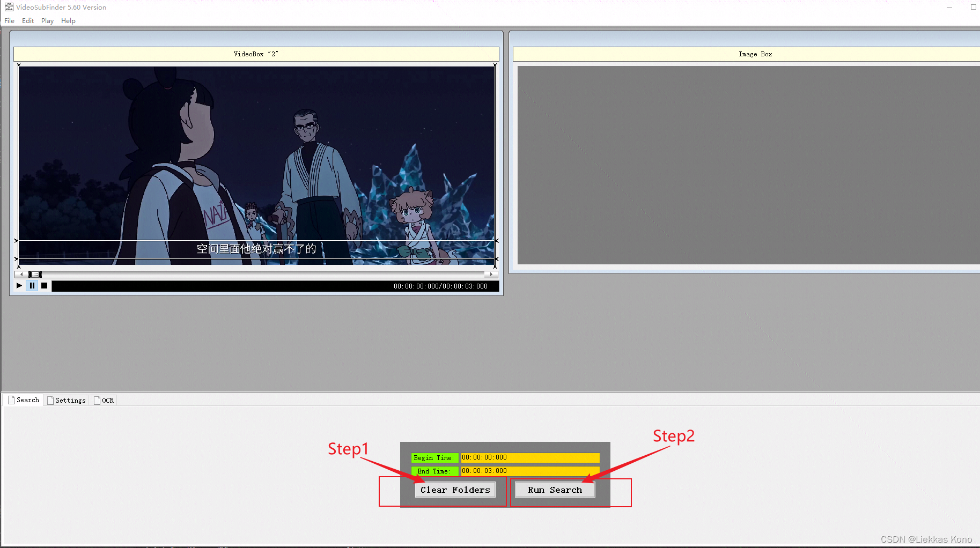Click the video time counter display
This screenshot has width=980, height=548.
[x=440, y=286]
